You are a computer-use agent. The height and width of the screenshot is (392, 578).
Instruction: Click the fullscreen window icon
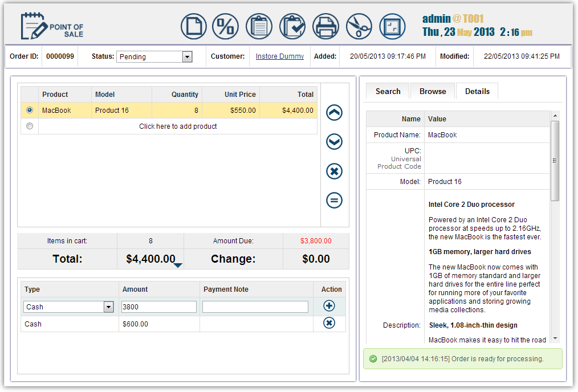click(392, 27)
